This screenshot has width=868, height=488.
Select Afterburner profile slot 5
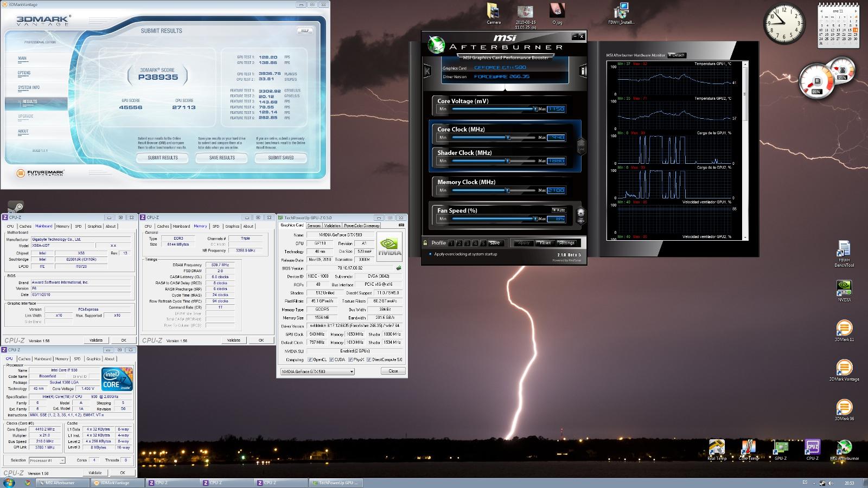pyautogui.click(x=483, y=243)
